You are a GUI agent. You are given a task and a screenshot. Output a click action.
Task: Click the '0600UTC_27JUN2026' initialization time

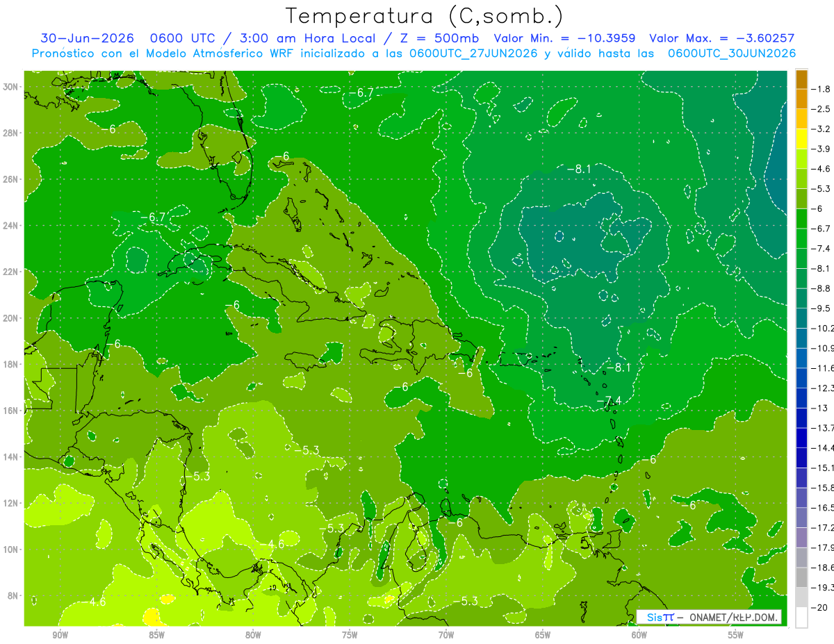[x=473, y=53]
